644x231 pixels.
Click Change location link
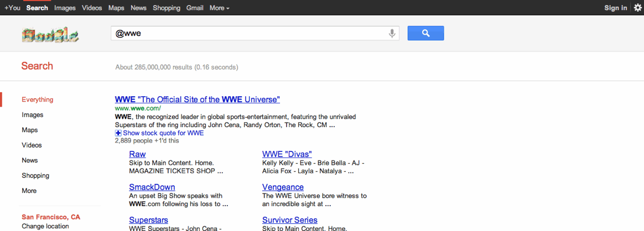click(45, 227)
